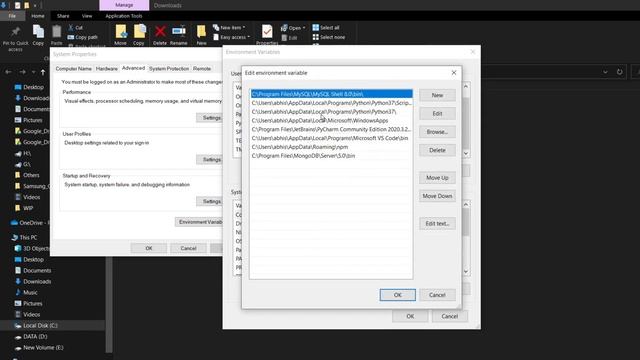Click Select all in ribbon
Viewport: 640px width, 360px height.
coord(326,27)
